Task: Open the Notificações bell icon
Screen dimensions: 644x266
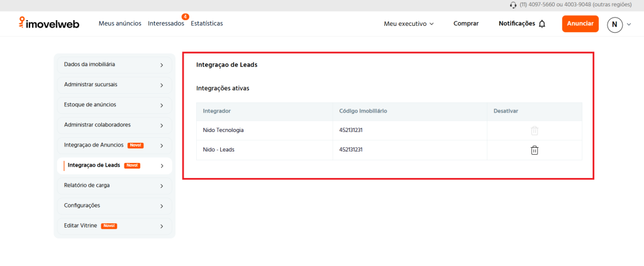Action: pyautogui.click(x=542, y=24)
